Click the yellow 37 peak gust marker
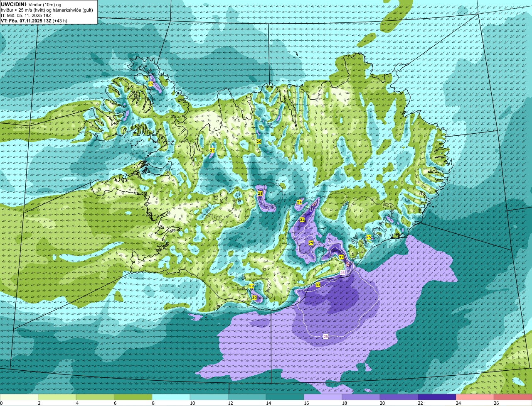This screenshot has width=532, height=406. click(341, 257)
